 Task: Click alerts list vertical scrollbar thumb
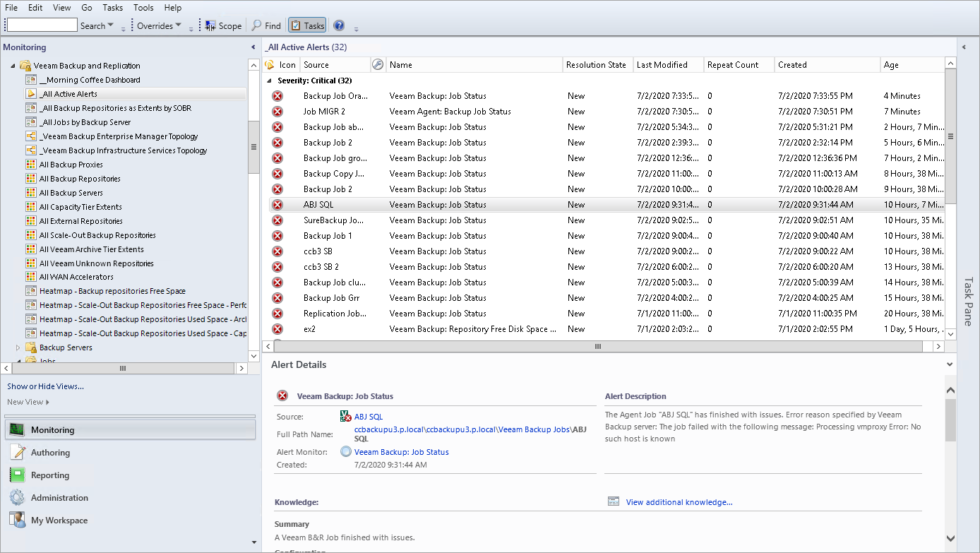coord(950,137)
